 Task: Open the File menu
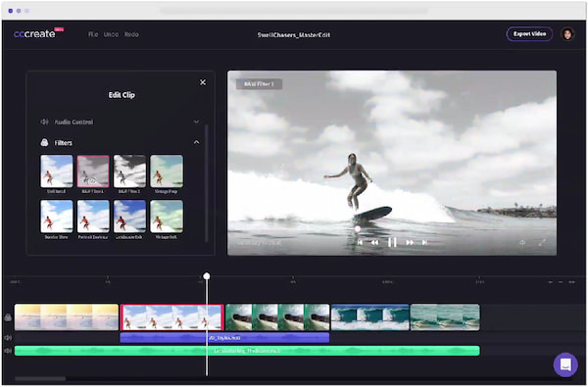pyautogui.click(x=93, y=34)
